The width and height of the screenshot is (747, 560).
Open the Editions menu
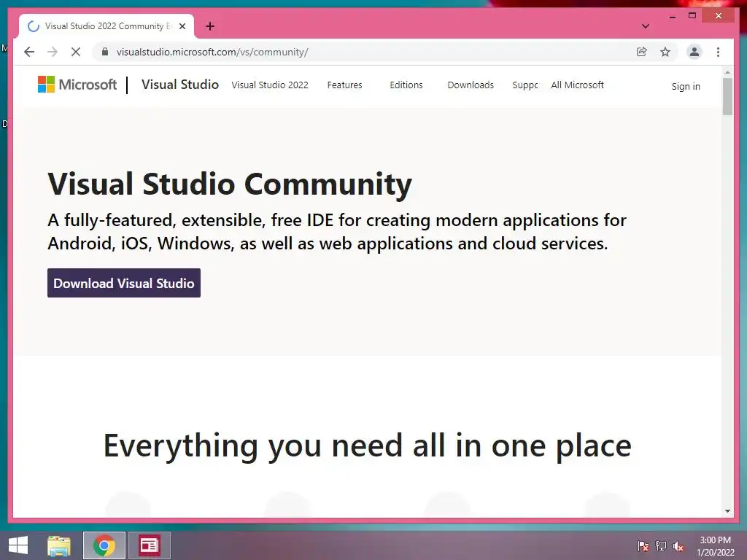[406, 85]
